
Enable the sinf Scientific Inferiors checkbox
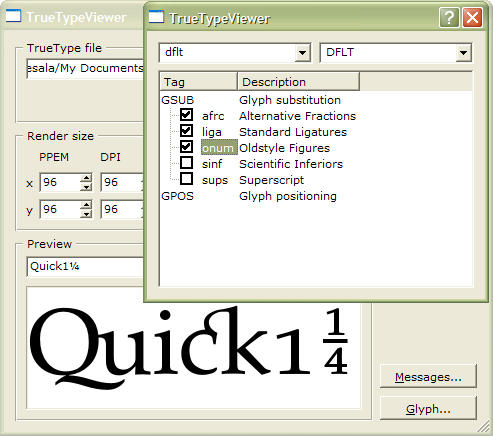point(186,163)
